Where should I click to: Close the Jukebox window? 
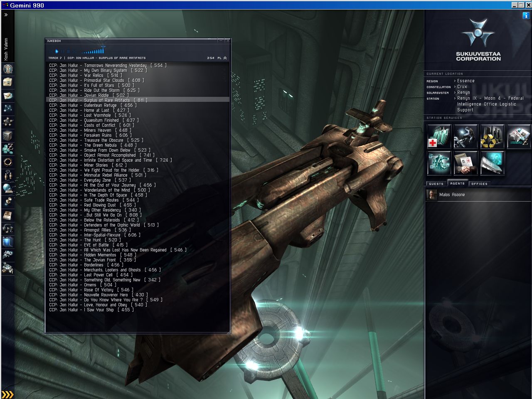227,41
